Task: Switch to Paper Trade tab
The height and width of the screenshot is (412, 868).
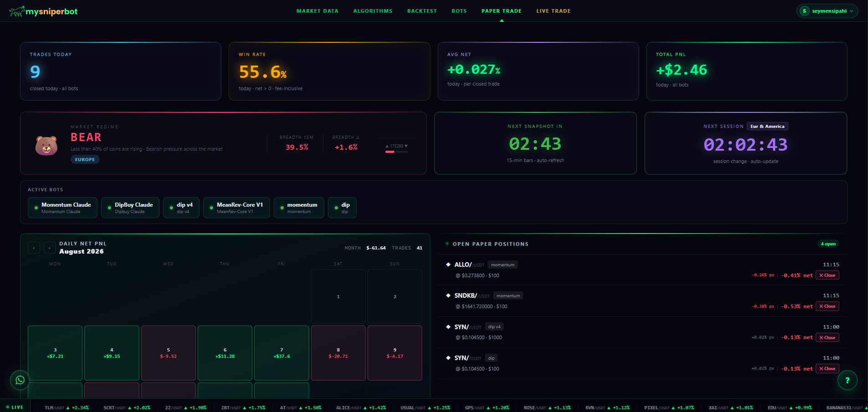Action: [x=501, y=11]
